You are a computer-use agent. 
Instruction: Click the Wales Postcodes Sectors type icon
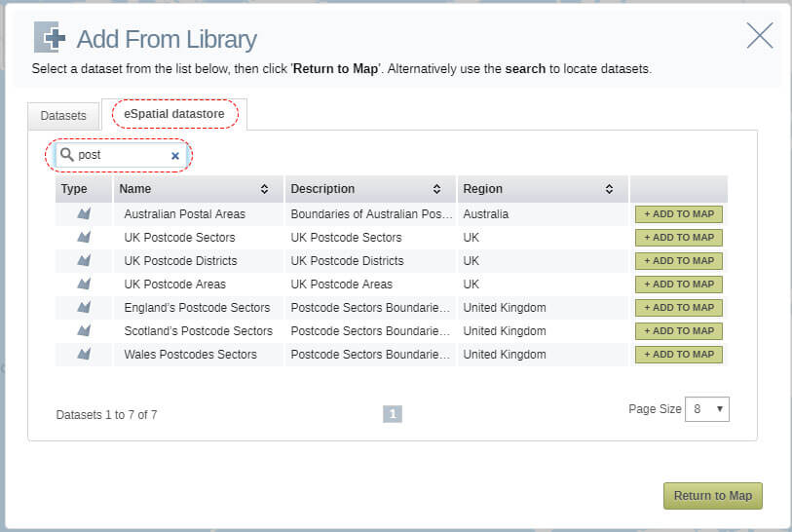[x=84, y=354]
